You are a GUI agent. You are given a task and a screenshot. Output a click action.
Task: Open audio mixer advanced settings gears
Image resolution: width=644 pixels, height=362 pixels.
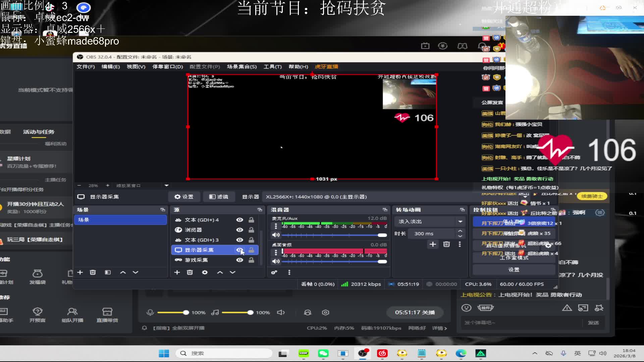click(274, 273)
